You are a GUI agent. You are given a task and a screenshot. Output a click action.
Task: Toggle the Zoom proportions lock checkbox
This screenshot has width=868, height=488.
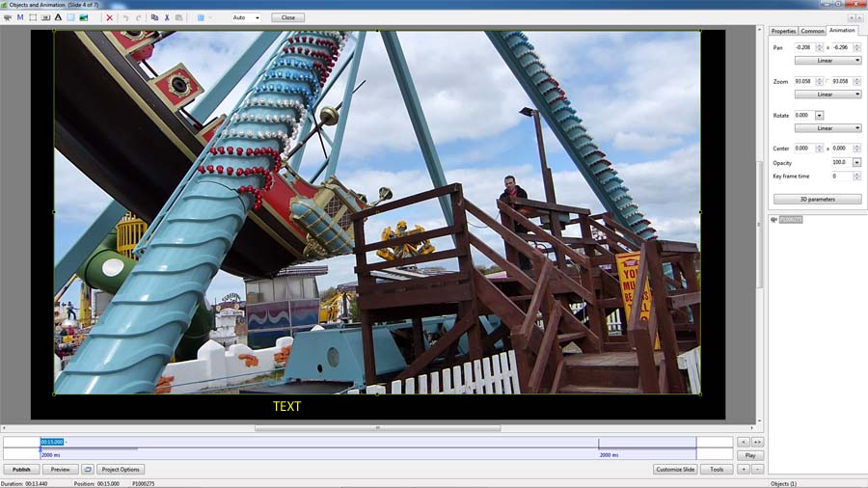[827, 81]
